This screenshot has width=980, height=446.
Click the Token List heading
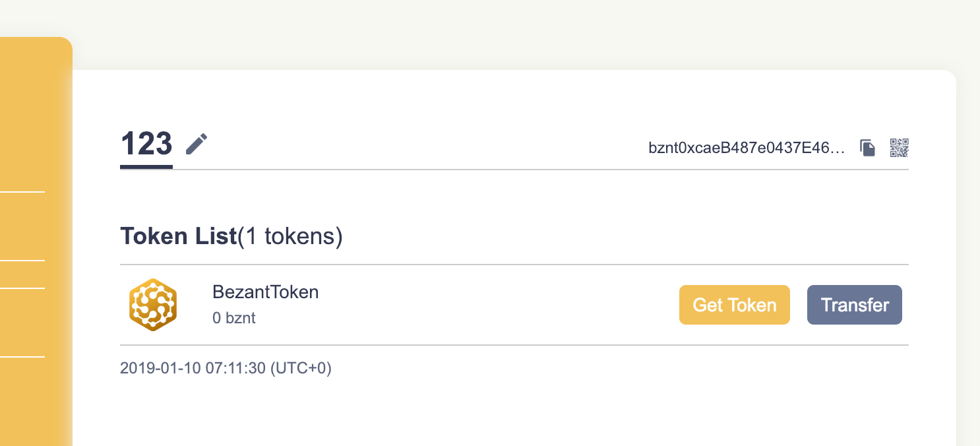[x=178, y=236]
